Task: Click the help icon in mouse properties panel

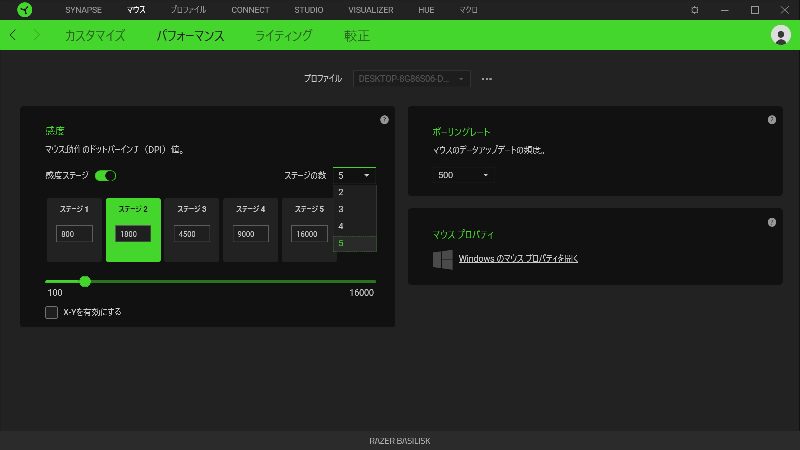Action: click(x=771, y=222)
